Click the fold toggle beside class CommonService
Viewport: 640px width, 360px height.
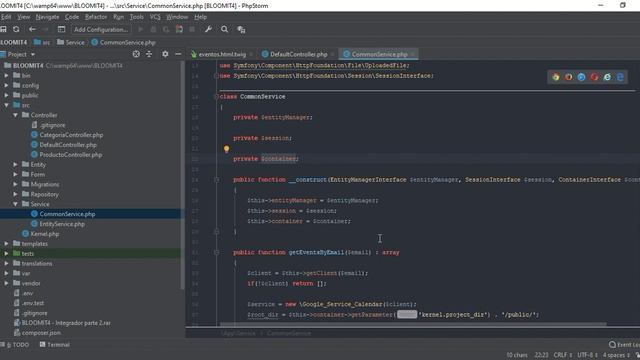(216, 97)
